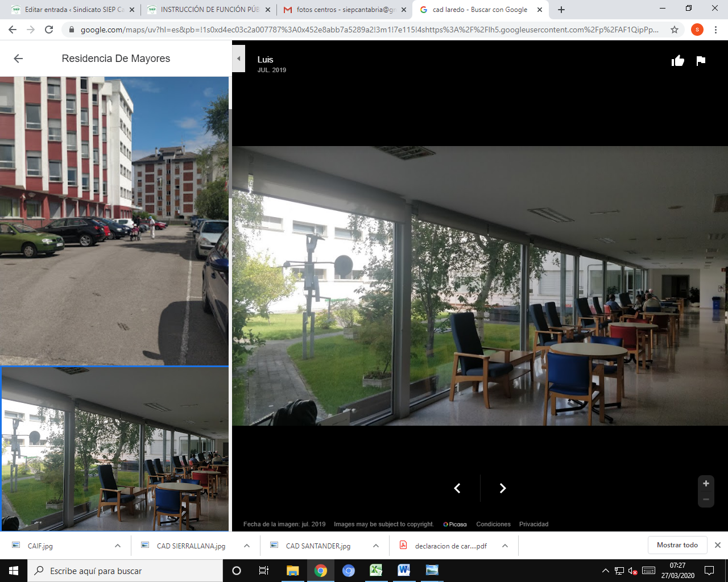Switch to Editar entrada Sindicato SIEP tab
The image size is (728, 582).
pyautogui.click(x=73, y=10)
